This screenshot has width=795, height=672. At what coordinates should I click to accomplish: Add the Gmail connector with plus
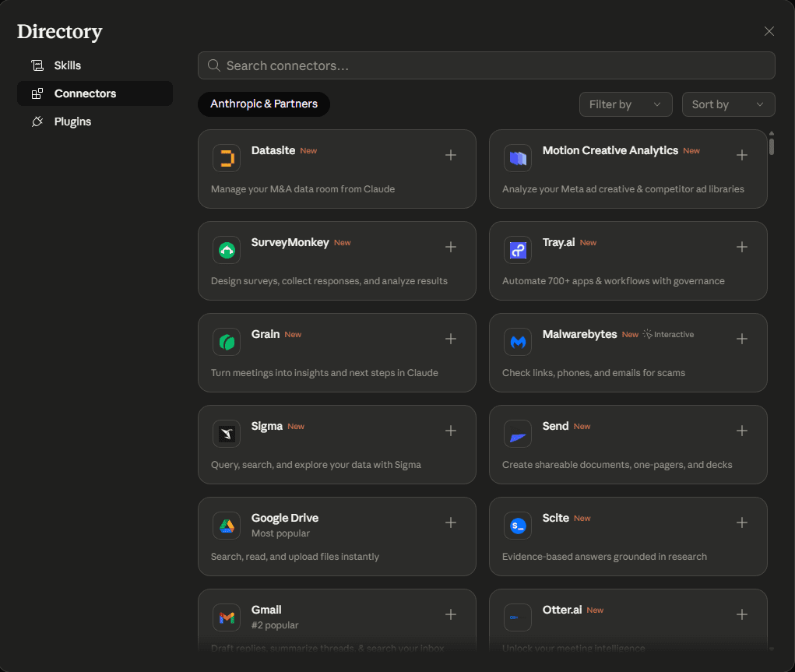(451, 614)
